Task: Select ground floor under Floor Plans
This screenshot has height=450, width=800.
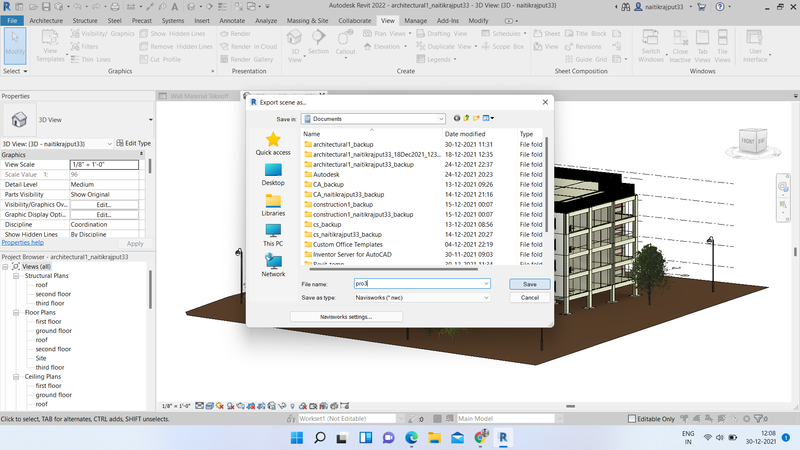Action: [54, 331]
